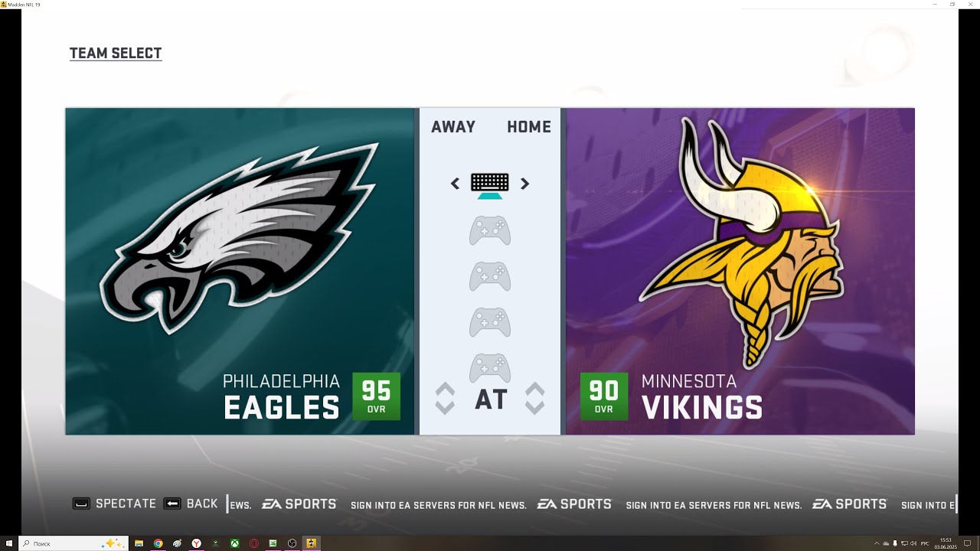Click the spacebar key icon next to Spectate

point(81,504)
